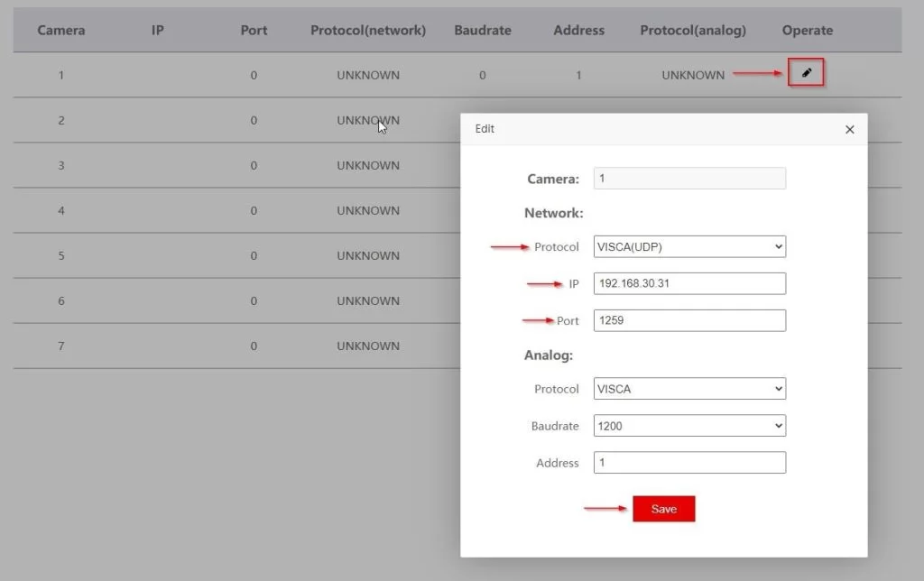
Task: Select camera number 5 in the table
Action: click(61, 255)
